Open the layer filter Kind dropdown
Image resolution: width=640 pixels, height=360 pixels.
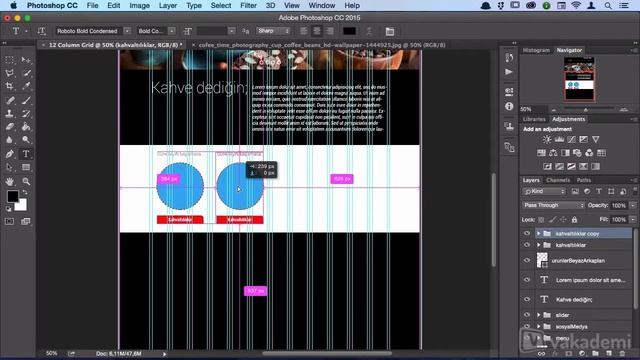tap(544, 191)
